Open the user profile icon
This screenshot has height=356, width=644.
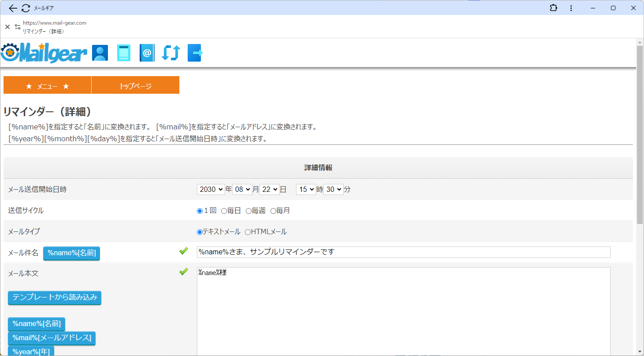(100, 53)
